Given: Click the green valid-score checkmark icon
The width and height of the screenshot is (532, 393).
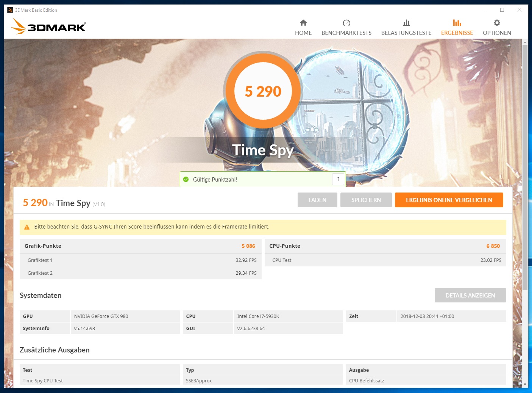Looking at the screenshot, I should (186, 179).
